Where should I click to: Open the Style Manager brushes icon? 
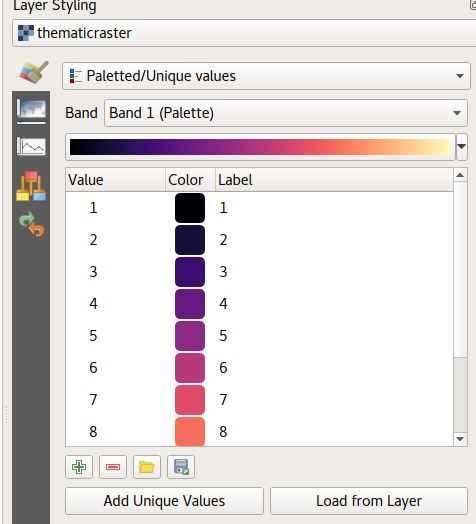click(x=31, y=186)
